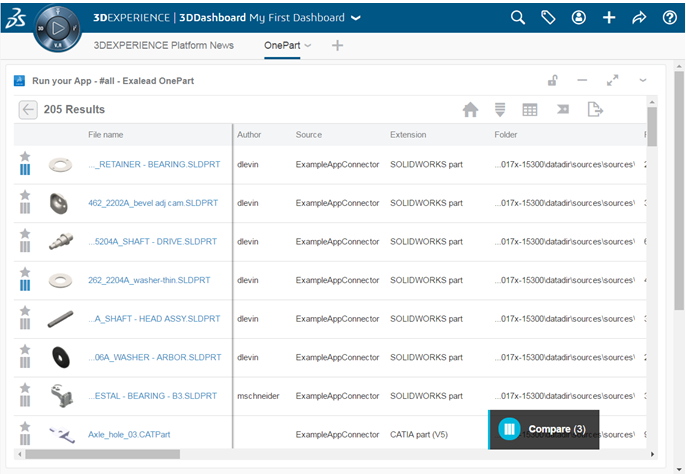Open the help question mark icon
Screen dimensions: 686x474
(669, 18)
